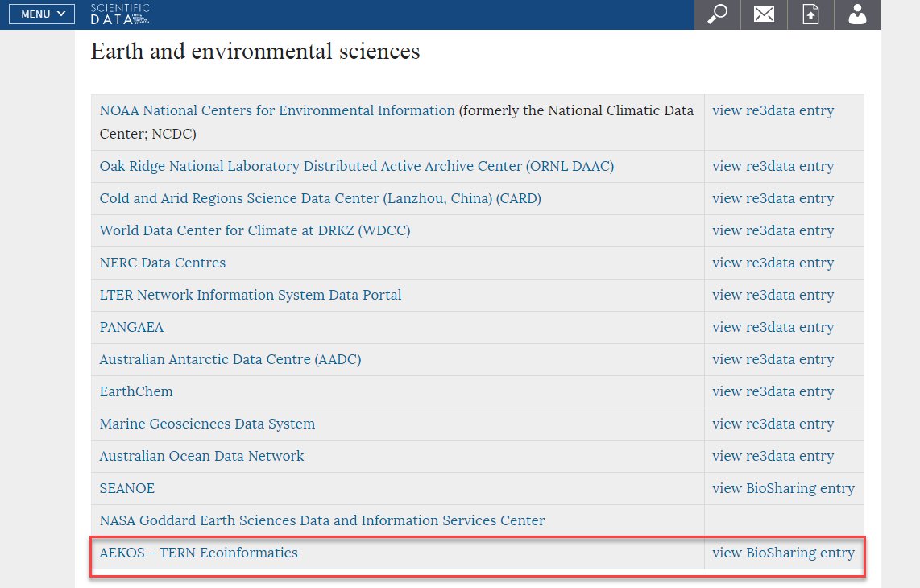View re3data entry for ORNL DAAC
Viewport: 920px width, 588px height.
coord(773,166)
